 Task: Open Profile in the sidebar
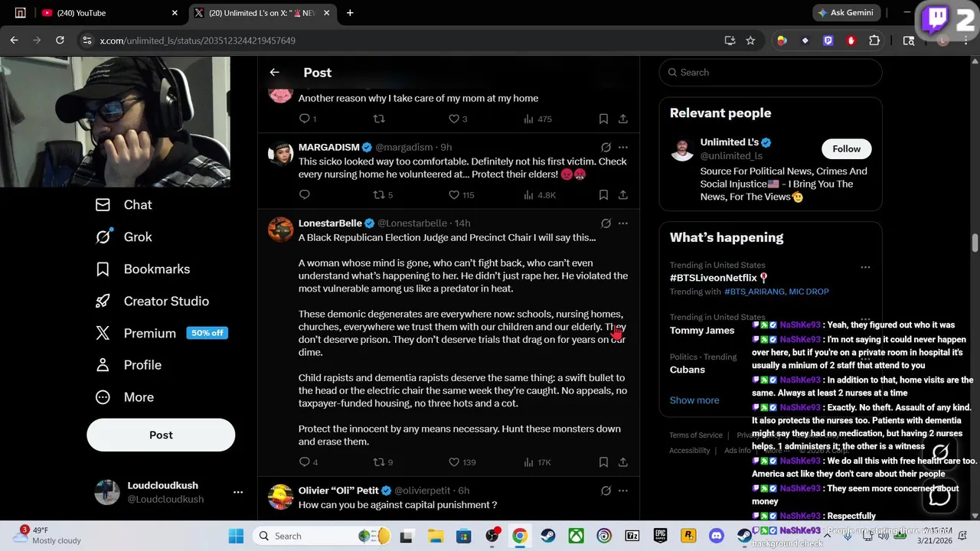(x=128, y=365)
